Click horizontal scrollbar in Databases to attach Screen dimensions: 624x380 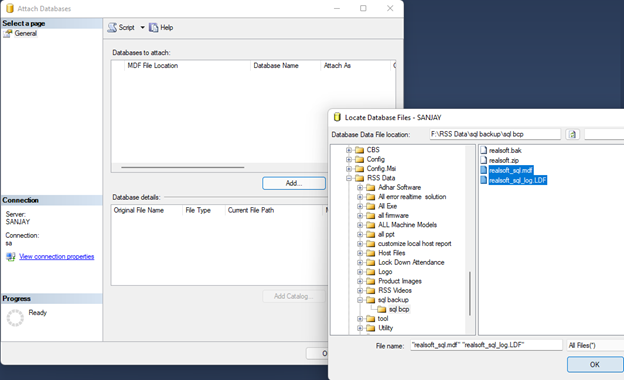(183, 168)
